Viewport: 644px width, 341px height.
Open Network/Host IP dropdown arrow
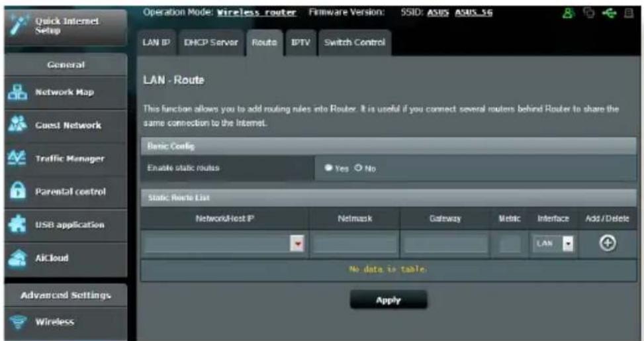pyautogui.click(x=298, y=244)
